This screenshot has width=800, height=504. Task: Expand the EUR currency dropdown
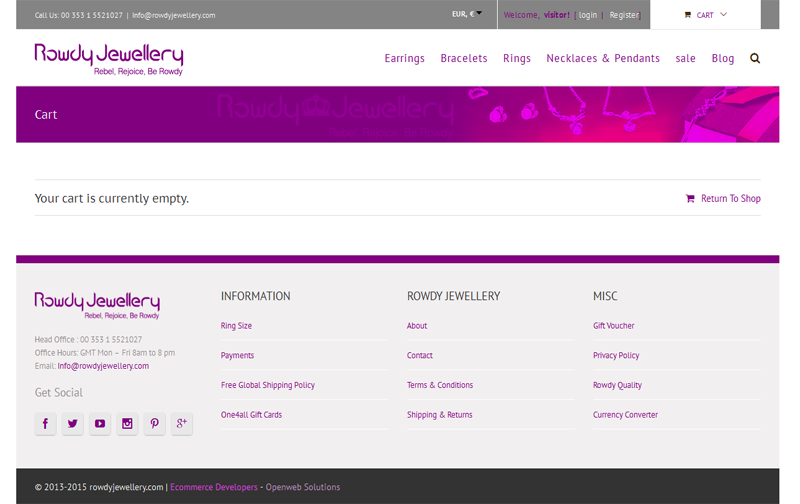point(466,14)
